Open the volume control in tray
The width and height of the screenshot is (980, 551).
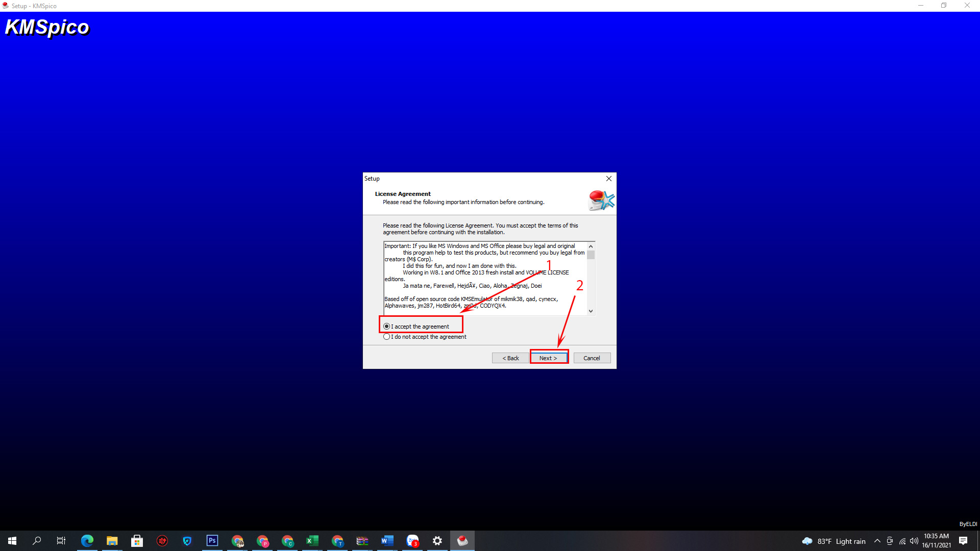coord(914,541)
